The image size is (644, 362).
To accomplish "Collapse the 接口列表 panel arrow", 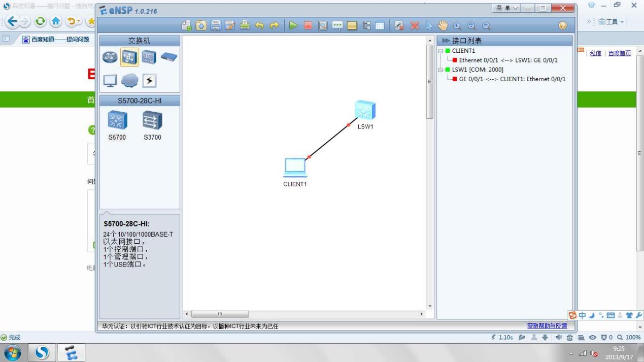I will (446, 41).
